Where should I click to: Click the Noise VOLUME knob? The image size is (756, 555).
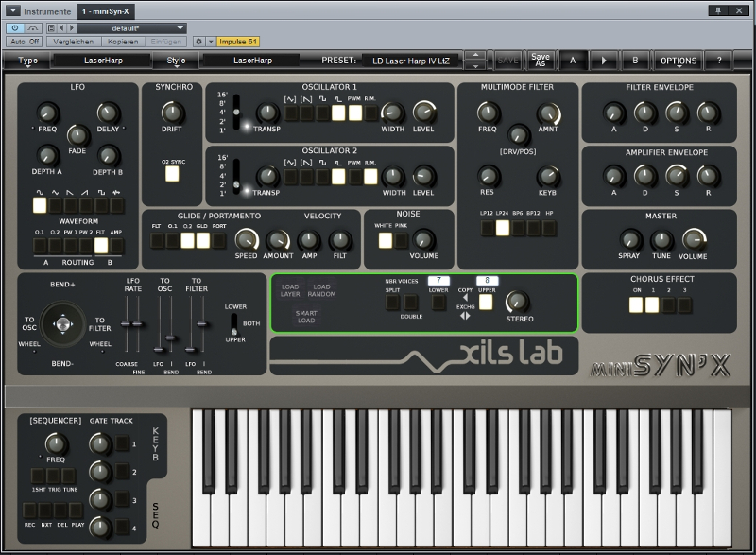pos(422,239)
